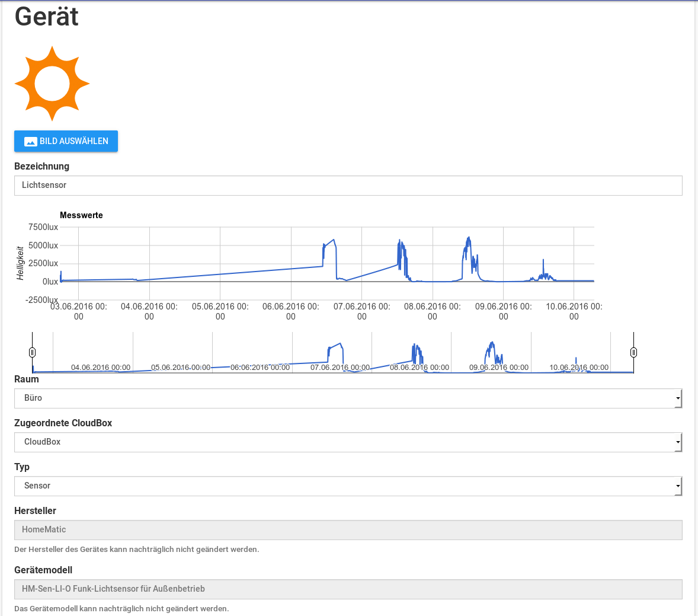The image size is (698, 616).
Task: Select 04.06.2016 00:00 in the range selector
Action: click(x=101, y=368)
